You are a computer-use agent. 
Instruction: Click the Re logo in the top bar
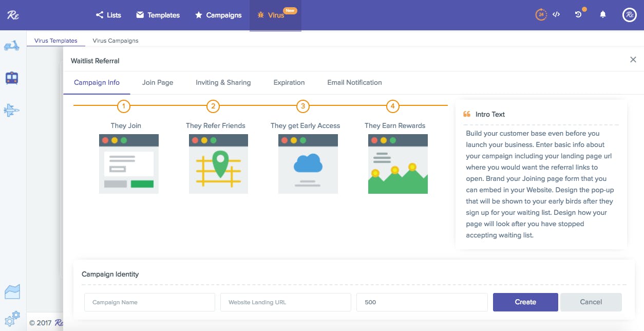(13, 14)
